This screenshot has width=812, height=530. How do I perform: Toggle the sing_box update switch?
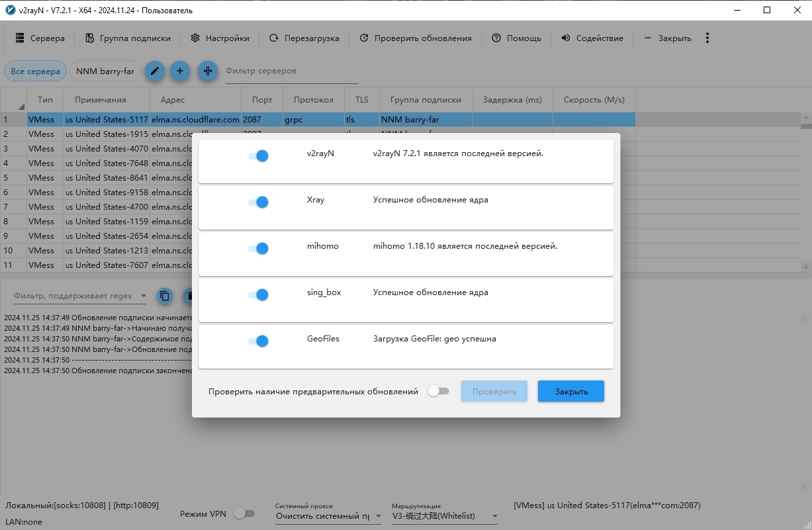point(258,294)
